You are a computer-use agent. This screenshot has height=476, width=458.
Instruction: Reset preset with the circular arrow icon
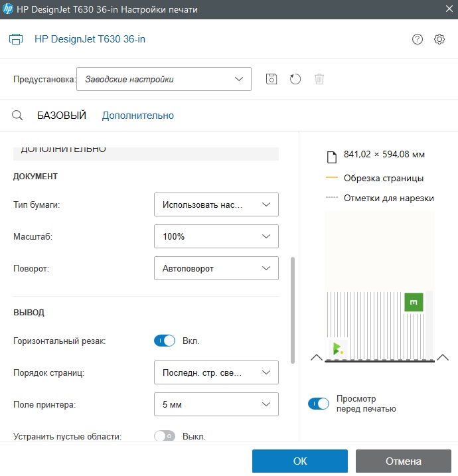click(x=295, y=79)
